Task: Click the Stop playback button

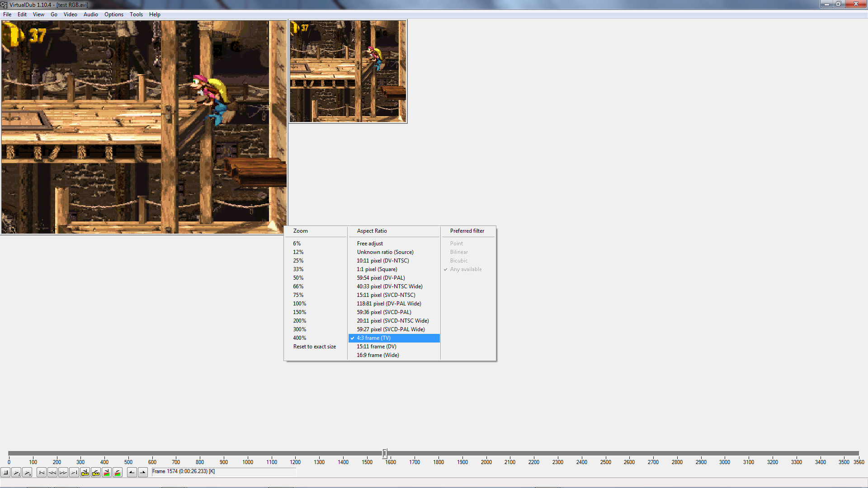Action: click(5, 472)
